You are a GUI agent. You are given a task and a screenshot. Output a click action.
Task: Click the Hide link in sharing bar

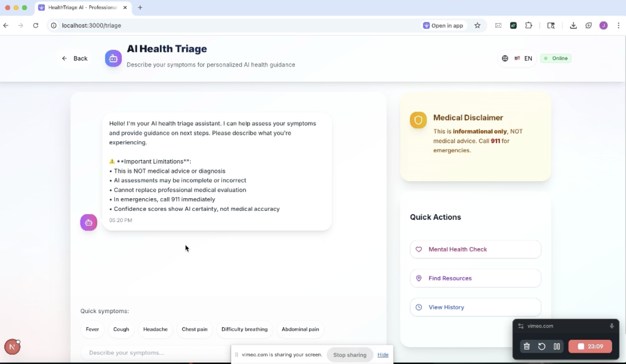pos(383,355)
